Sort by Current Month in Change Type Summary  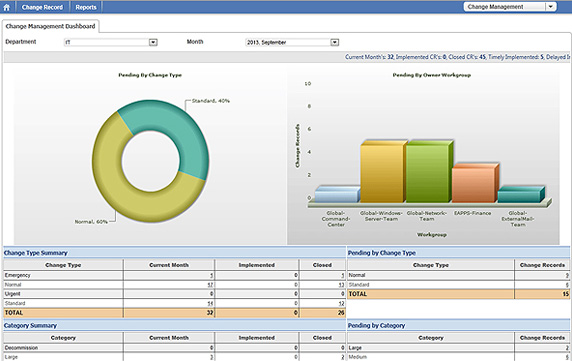pyautogui.click(x=169, y=265)
